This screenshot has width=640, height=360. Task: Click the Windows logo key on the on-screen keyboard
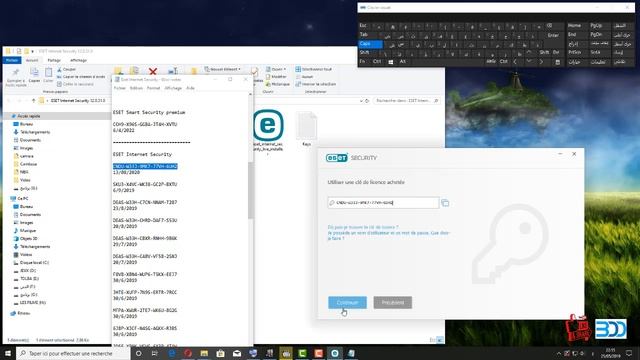coord(391,62)
